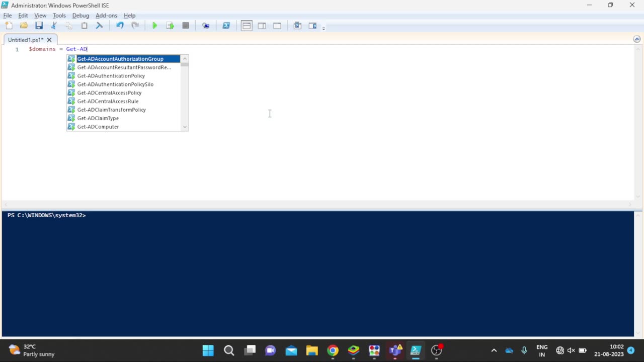This screenshot has width=644, height=362.
Task: Pick Get-ADAuthenticationPolicy from list
Action: pyautogui.click(x=124, y=76)
